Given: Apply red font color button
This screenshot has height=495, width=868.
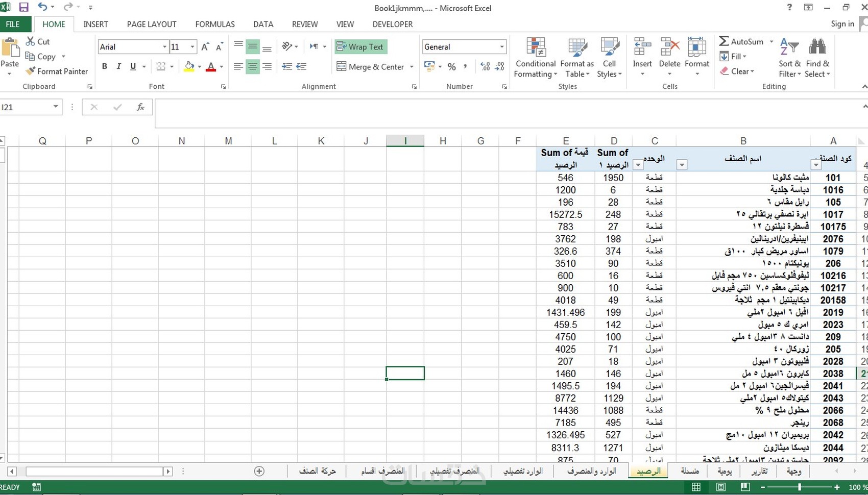Looking at the screenshot, I should [x=211, y=66].
